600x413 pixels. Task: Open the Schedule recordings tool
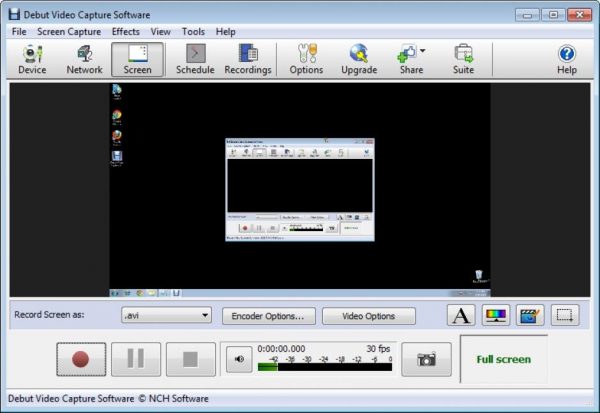(195, 60)
